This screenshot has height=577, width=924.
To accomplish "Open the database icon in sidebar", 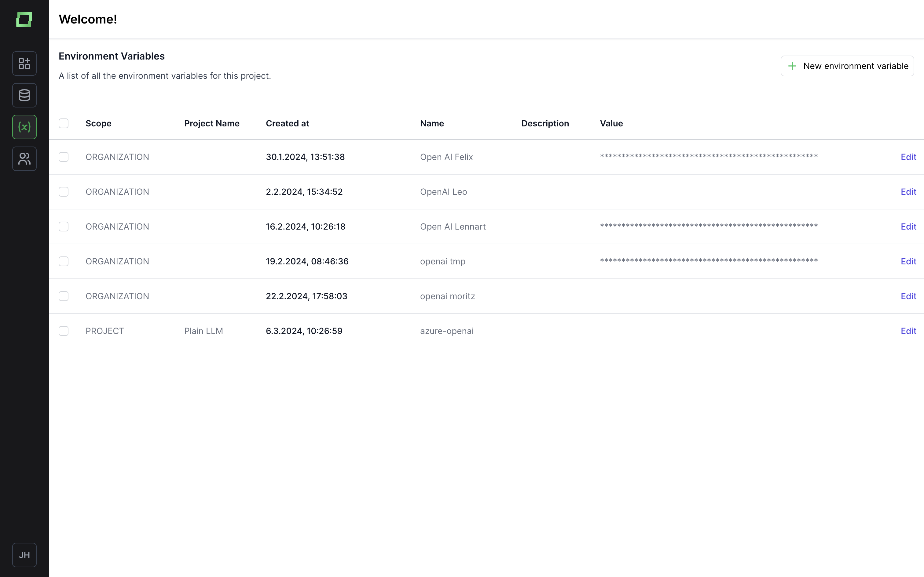I will click(24, 95).
